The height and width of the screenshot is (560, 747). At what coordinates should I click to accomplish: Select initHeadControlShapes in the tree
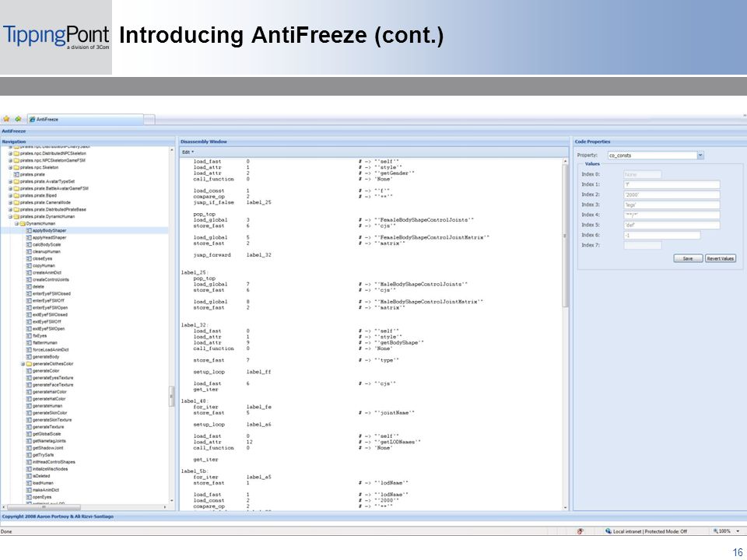tap(54, 462)
